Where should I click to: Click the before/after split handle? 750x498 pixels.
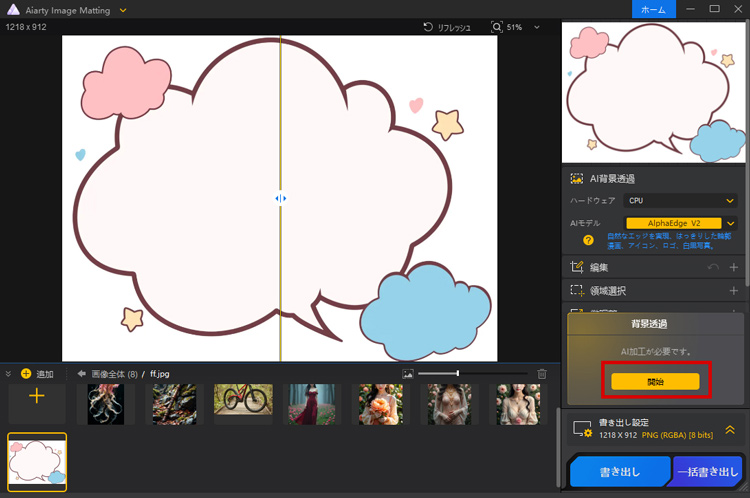pyautogui.click(x=280, y=198)
